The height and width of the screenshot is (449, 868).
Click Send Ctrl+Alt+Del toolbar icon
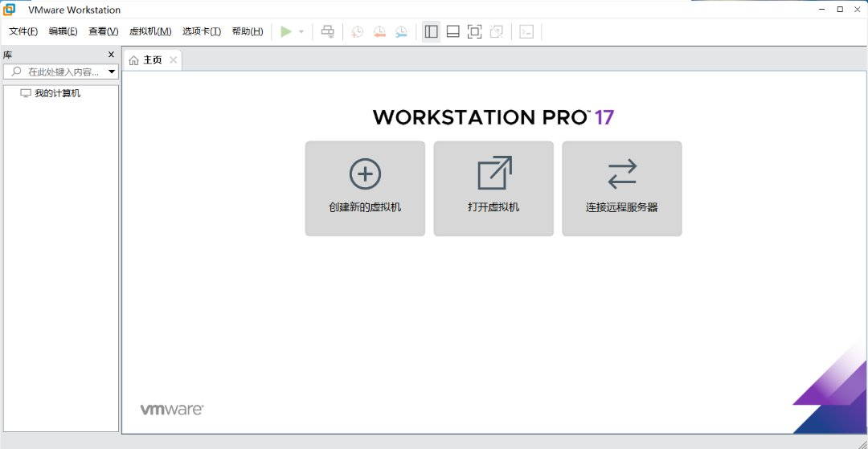pos(327,31)
